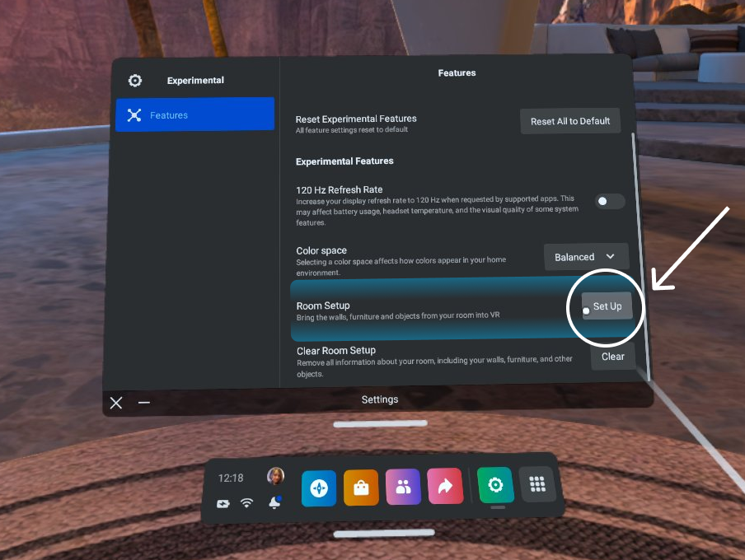
Task: Open the App Library grid icon
Action: (537, 485)
